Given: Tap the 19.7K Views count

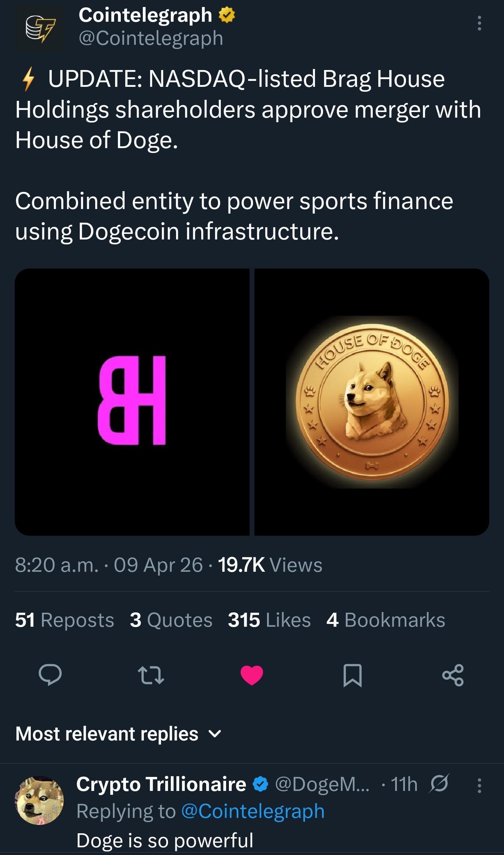Looking at the screenshot, I should (x=269, y=565).
